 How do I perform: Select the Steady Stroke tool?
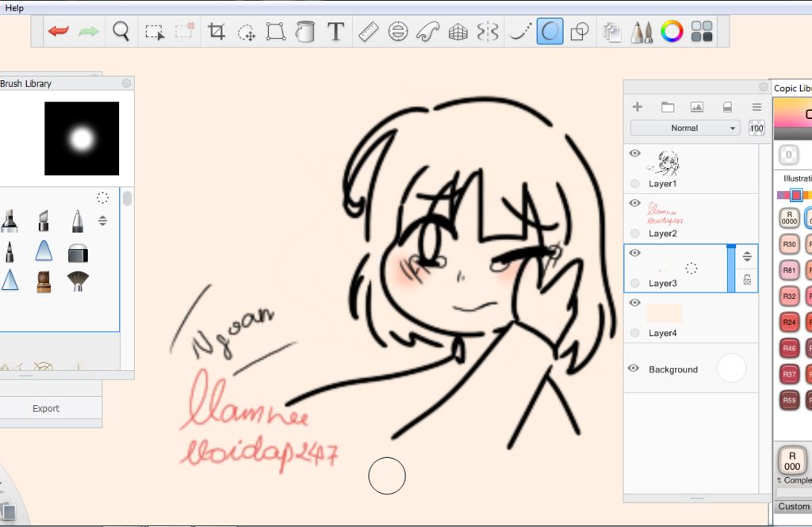(520, 32)
